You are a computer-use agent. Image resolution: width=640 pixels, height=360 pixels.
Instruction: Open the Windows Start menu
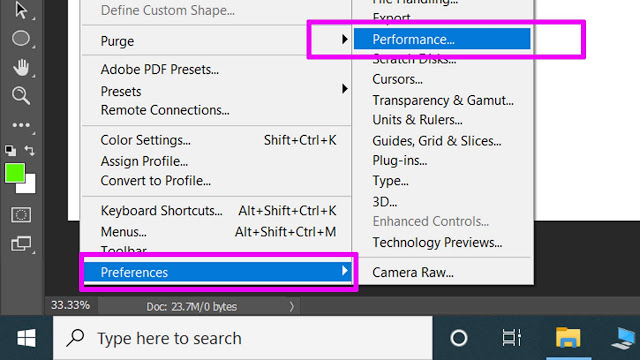coord(26,338)
